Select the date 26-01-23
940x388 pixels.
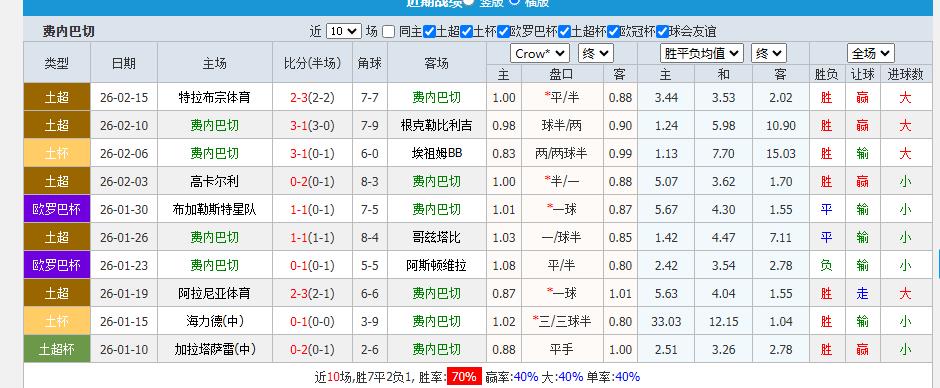coord(124,265)
